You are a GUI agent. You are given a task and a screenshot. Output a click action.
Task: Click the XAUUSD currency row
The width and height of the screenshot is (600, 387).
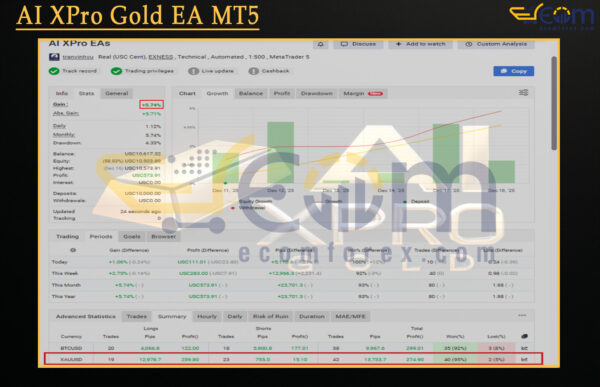tap(293, 359)
